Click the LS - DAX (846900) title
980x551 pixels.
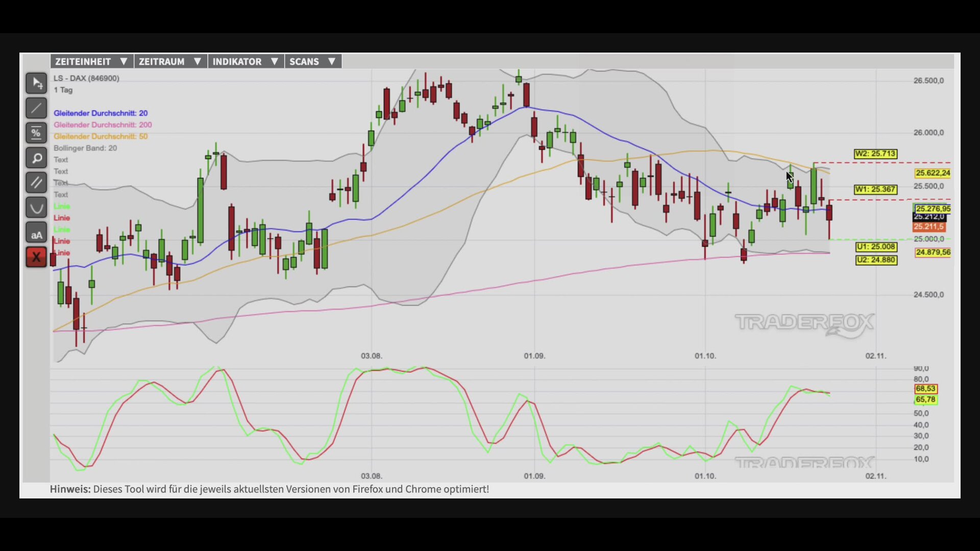click(86, 79)
